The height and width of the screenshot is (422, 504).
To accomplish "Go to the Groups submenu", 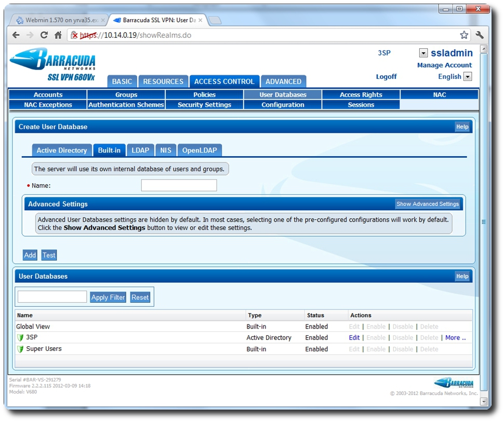I will click(x=126, y=95).
